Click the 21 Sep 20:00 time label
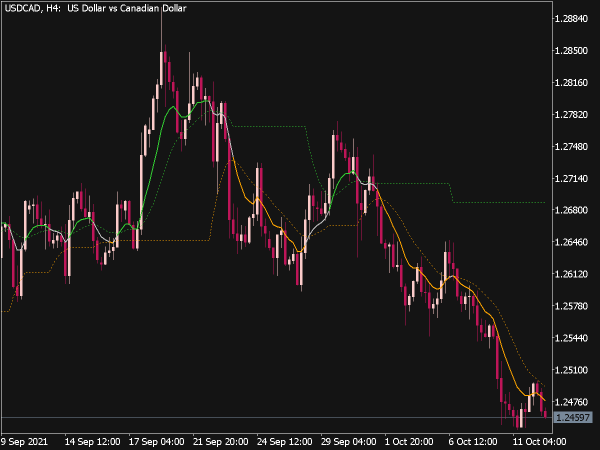The height and width of the screenshot is (450, 600). tap(220, 442)
